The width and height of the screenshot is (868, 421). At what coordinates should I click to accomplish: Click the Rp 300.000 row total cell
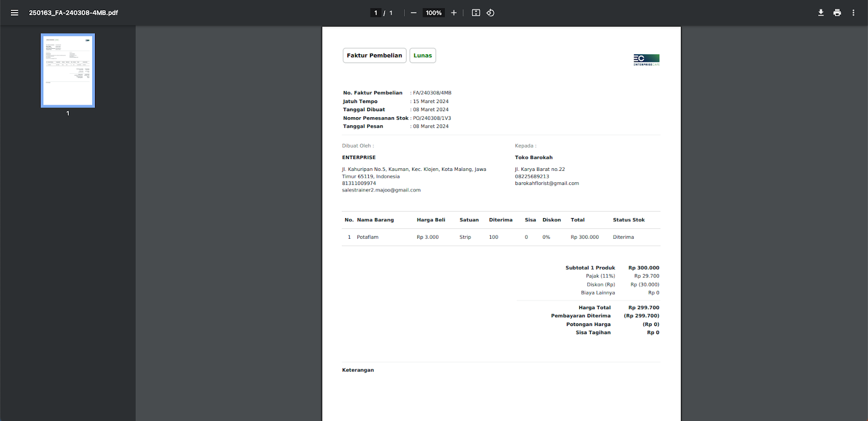pos(585,237)
